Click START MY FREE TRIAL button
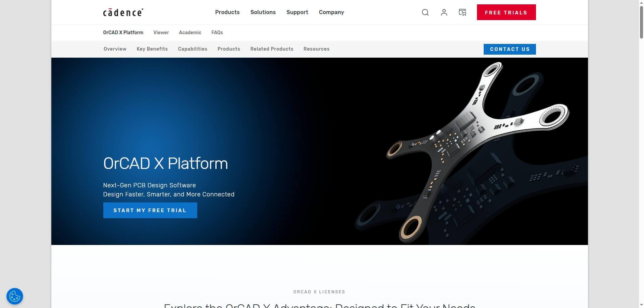Screen dimensions: 644x308 click(150, 210)
